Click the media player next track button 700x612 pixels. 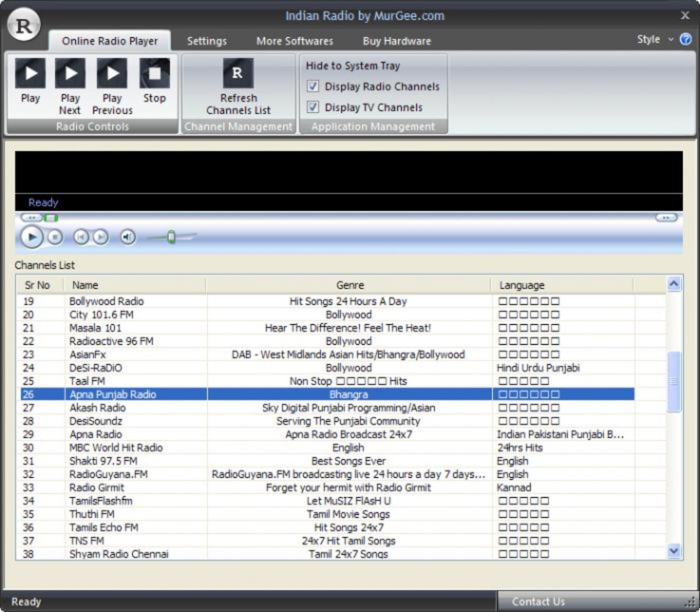coord(100,237)
